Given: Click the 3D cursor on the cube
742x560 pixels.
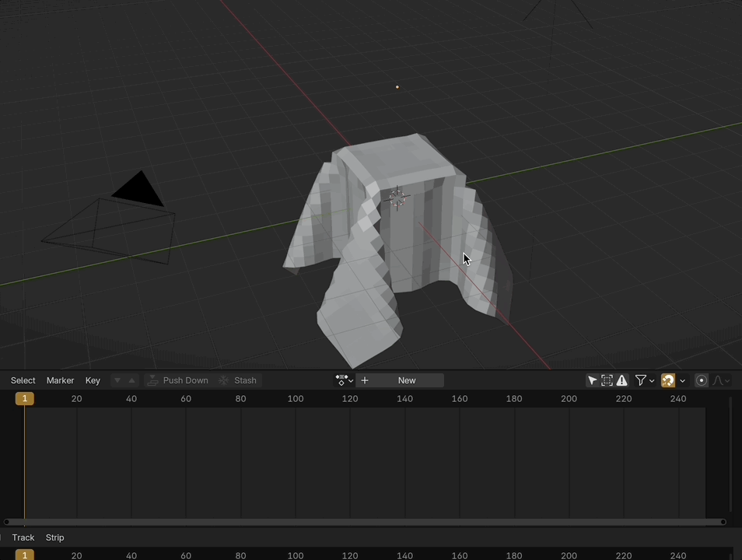Looking at the screenshot, I should point(397,198).
